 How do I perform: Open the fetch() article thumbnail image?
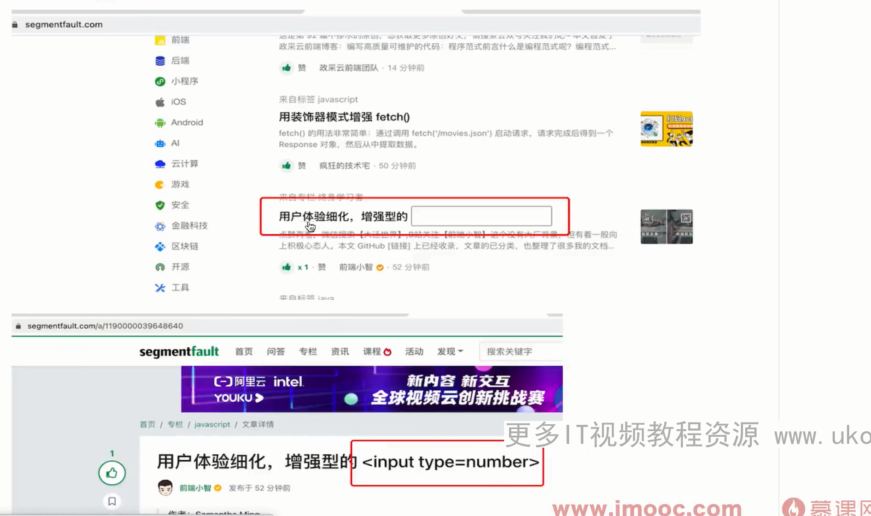(667, 129)
